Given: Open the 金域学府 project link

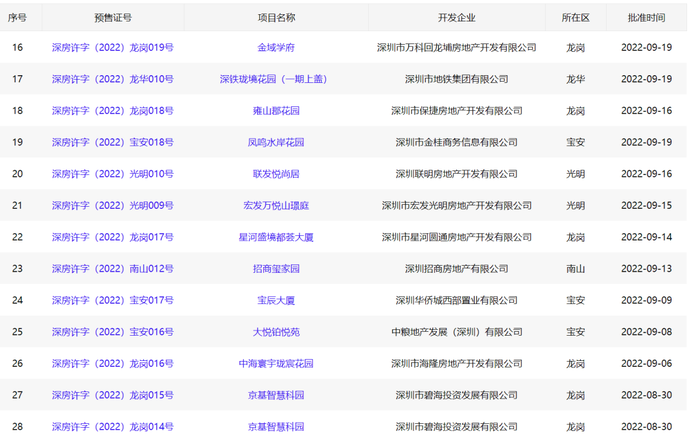Looking at the screenshot, I should coord(276,47).
